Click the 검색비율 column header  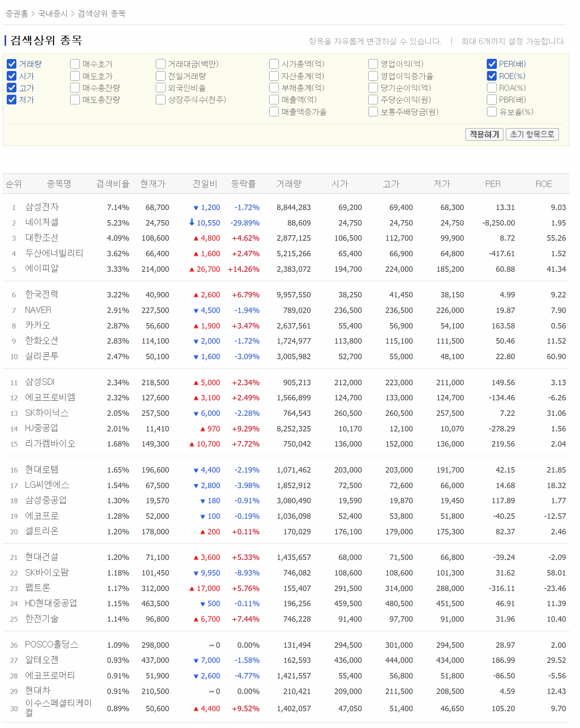click(x=113, y=184)
